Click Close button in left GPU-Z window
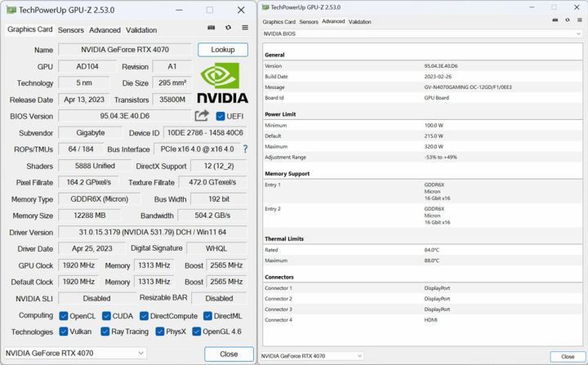 pyautogui.click(x=229, y=354)
